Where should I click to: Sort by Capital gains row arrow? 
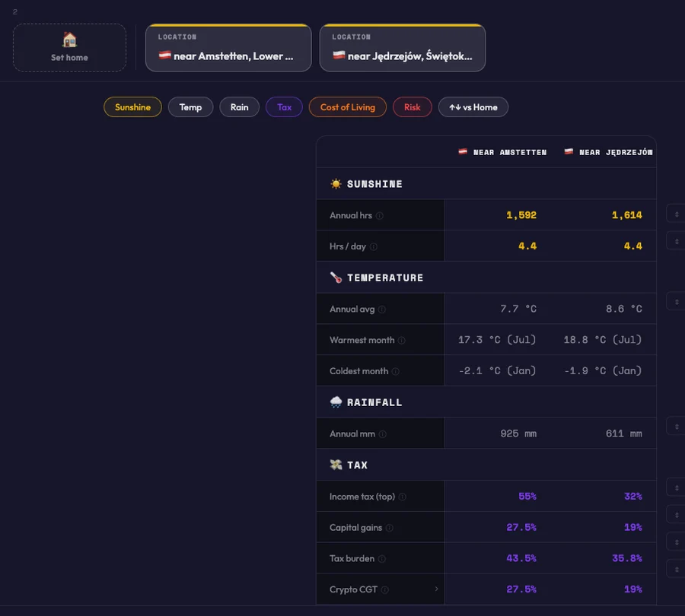tap(677, 515)
